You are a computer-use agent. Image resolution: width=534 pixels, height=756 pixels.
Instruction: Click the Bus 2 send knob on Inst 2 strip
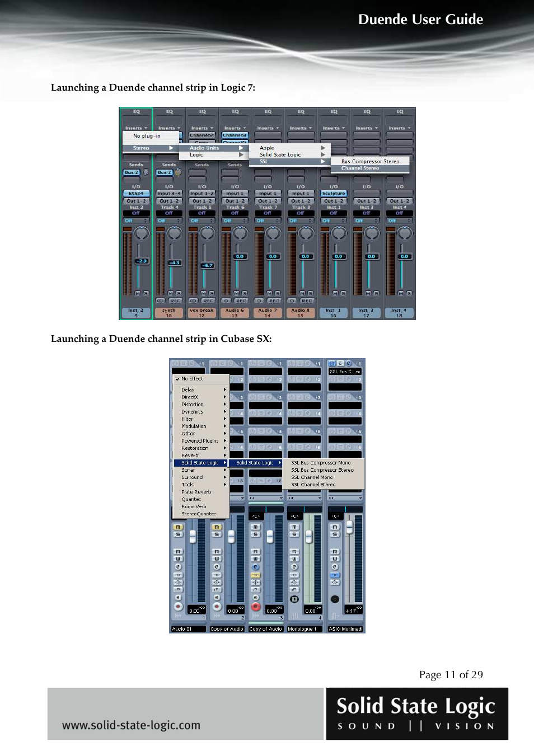tap(146, 172)
